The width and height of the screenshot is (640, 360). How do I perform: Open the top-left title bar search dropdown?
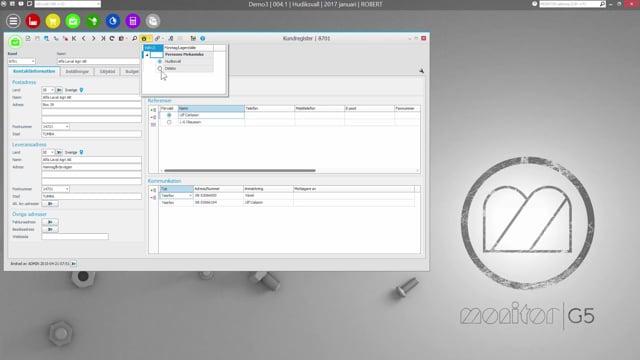click(x=98, y=4)
